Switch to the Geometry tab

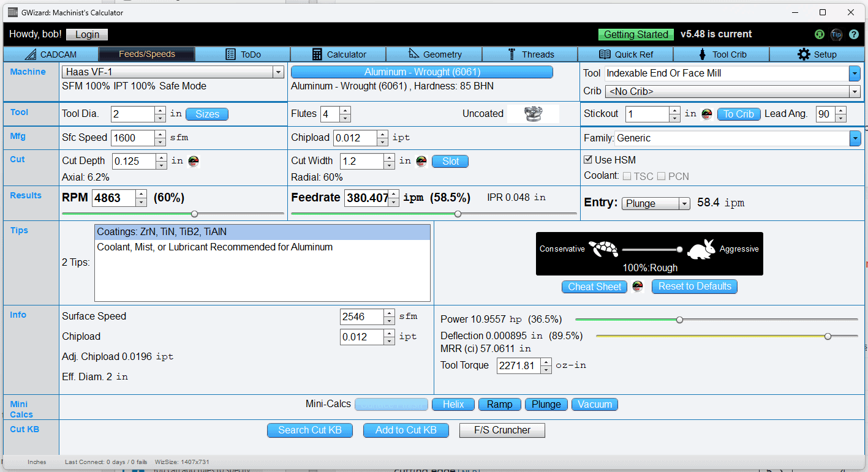[x=434, y=54]
